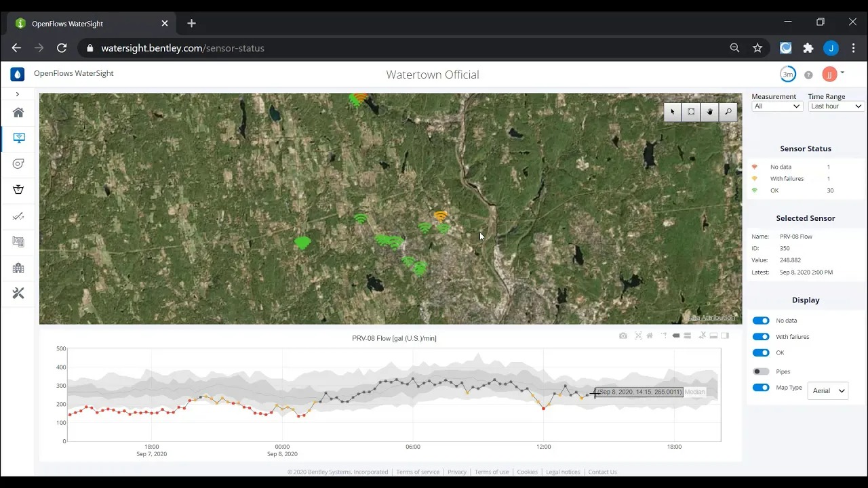
Task: Expand the left sidebar with the chevron
Action: [18, 94]
